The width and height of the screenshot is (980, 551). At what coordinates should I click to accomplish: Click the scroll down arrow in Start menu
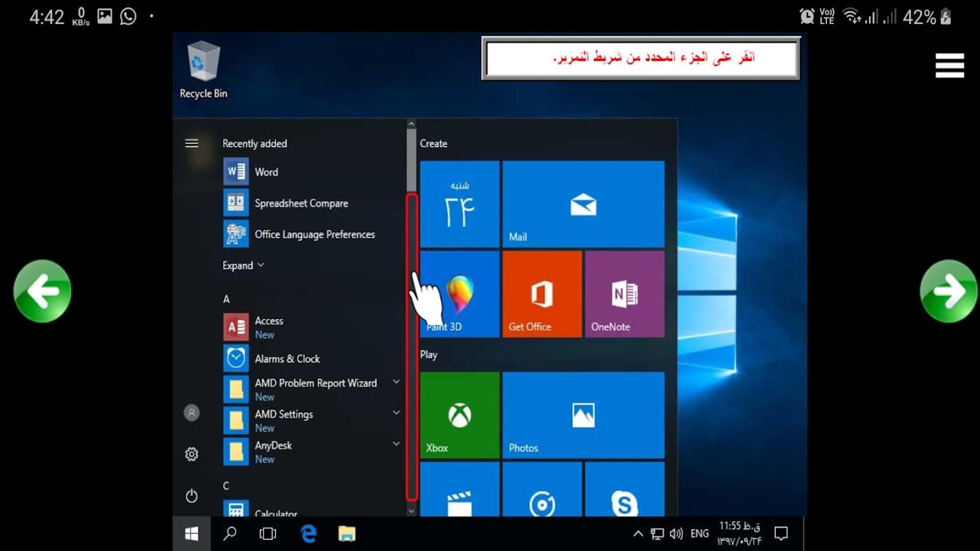(x=411, y=511)
